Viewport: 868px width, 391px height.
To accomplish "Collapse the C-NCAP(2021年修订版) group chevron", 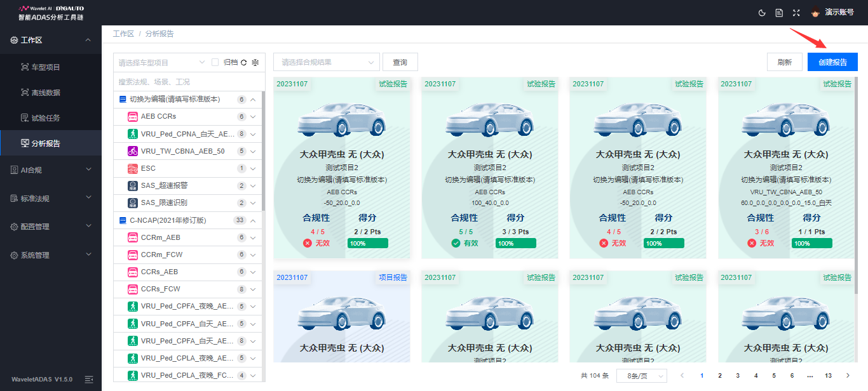I will (x=253, y=220).
